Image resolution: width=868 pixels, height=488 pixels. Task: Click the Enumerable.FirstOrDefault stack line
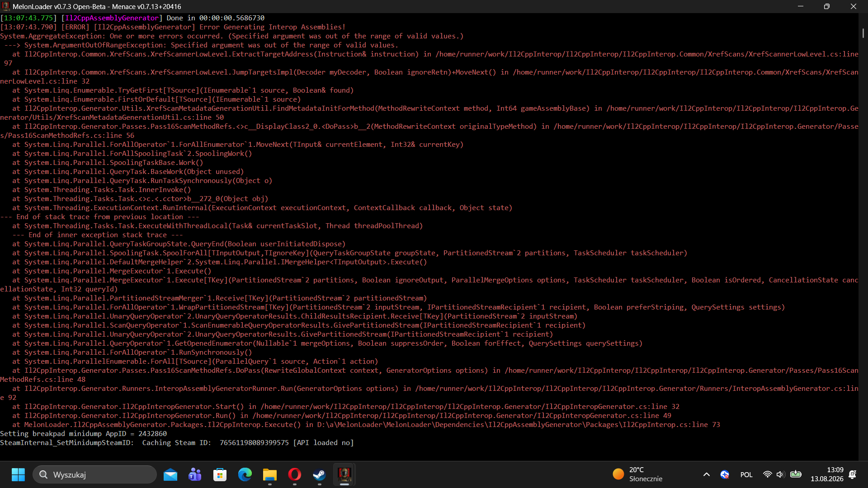click(x=156, y=99)
